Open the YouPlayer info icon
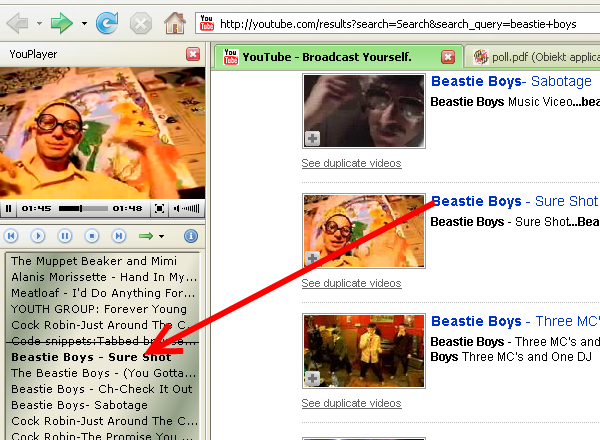This screenshot has width=600, height=440. coord(191,236)
